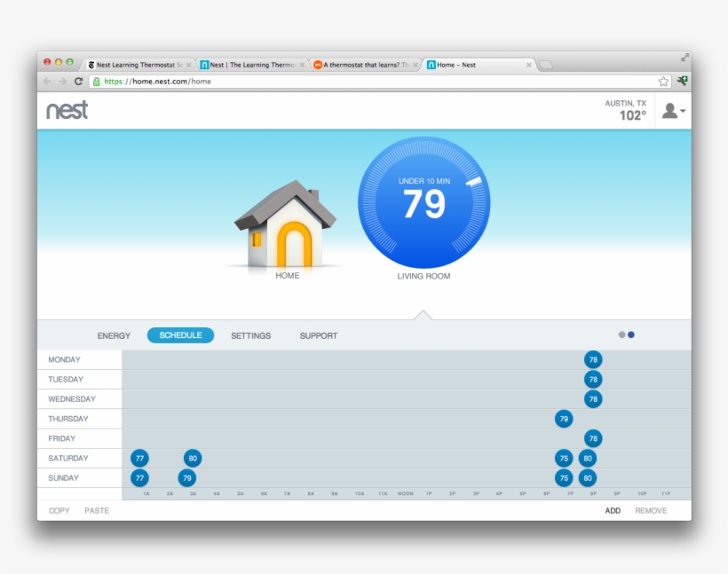The width and height of the screenshot is (728, 574).
Task: Select Sunday's 77 setpoint
Action: pos(139,478)
